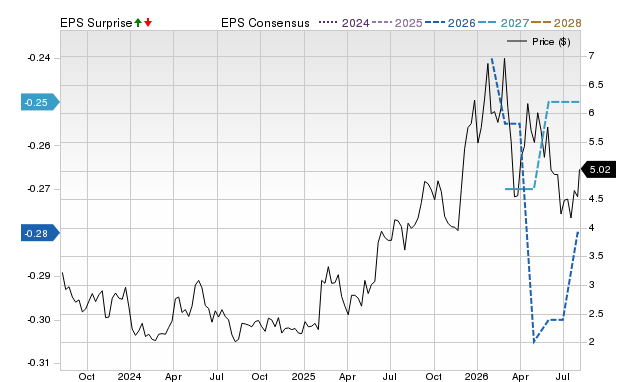
Task: Click the EPS Consensus label
Action: 265,23
